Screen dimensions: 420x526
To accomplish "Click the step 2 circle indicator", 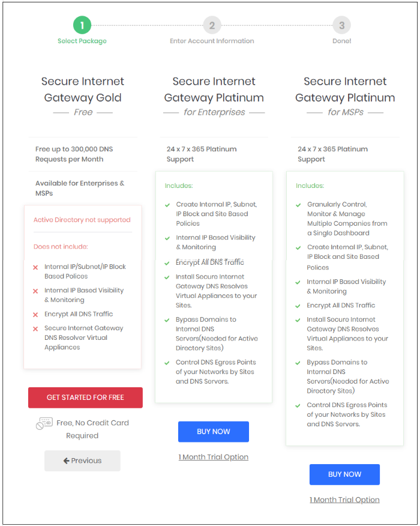I will tap(212, 25).
